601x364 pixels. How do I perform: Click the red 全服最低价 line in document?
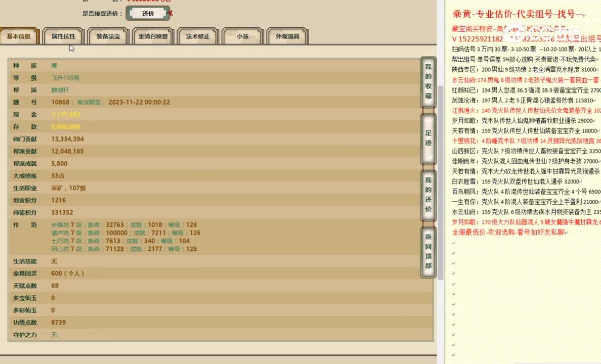point(510,232)
